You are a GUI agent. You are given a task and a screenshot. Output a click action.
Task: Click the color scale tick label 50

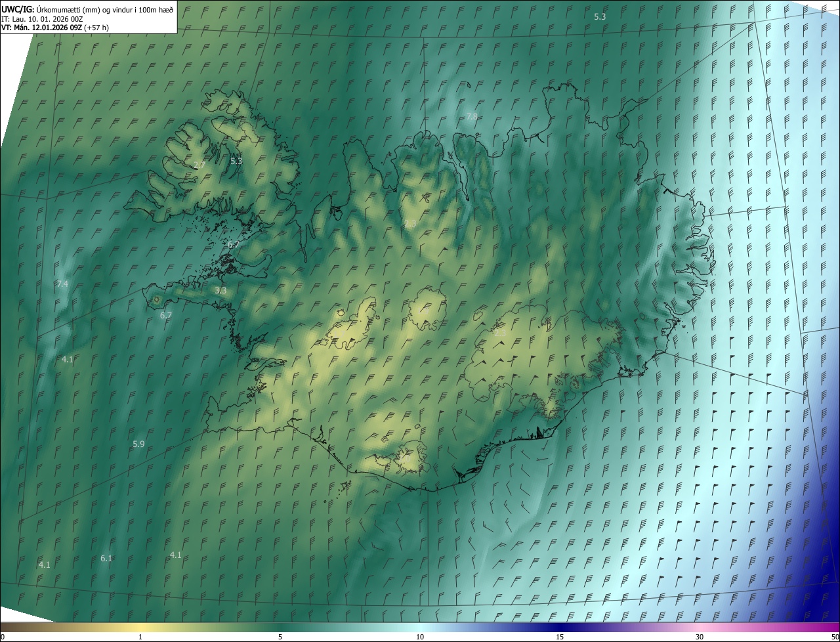(835, 637)
